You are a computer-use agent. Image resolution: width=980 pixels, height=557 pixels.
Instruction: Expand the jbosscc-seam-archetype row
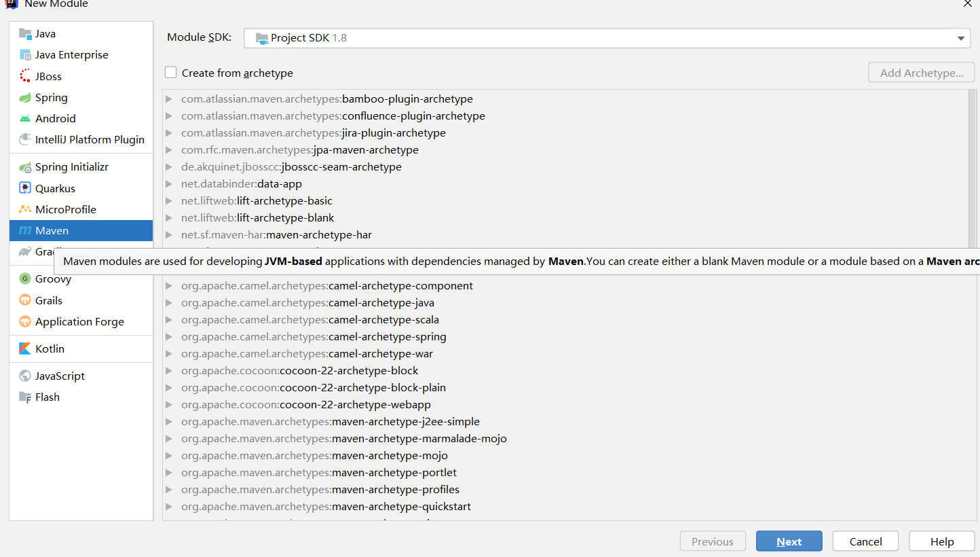169,167
